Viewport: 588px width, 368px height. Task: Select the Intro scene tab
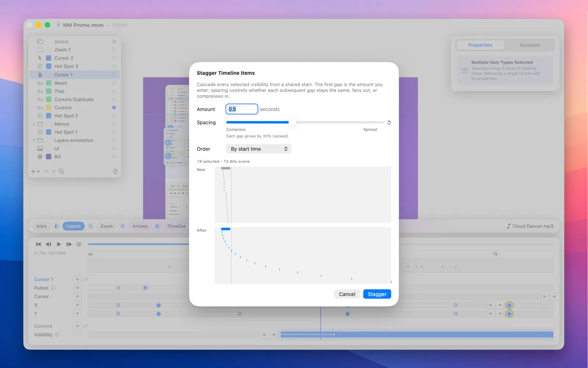[x=42, y=226]
